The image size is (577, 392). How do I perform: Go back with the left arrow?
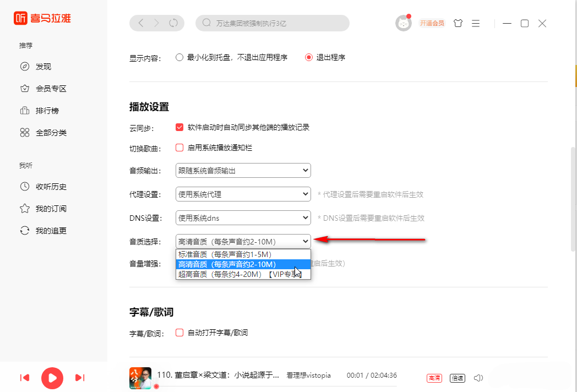pos(141,23)
